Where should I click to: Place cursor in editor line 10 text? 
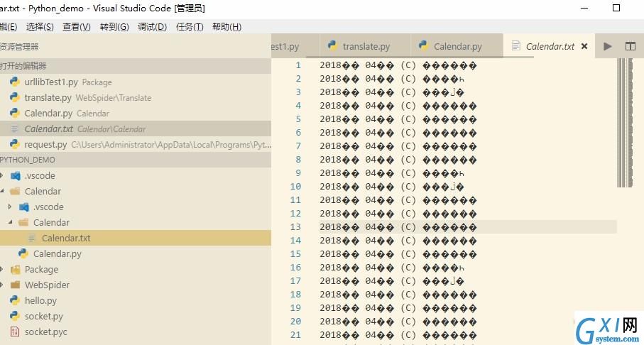392,187
